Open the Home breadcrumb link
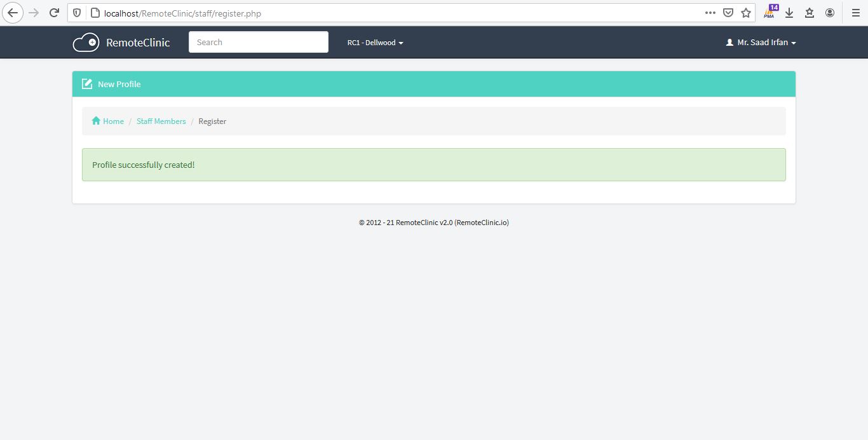The height and width of the screenshot is (440, 868). (x=114, y=121)
